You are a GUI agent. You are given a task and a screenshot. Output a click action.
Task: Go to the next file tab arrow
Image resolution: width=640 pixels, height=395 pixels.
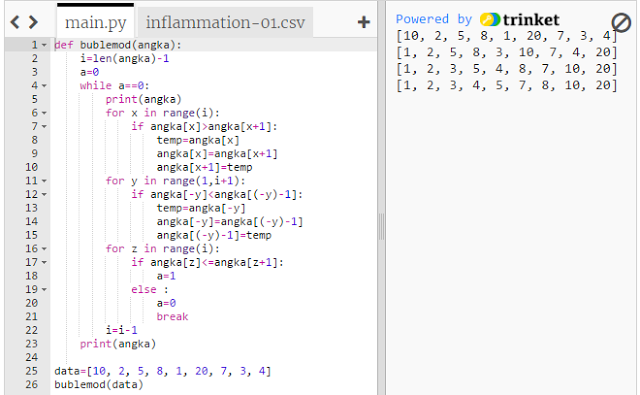(33, 22)
